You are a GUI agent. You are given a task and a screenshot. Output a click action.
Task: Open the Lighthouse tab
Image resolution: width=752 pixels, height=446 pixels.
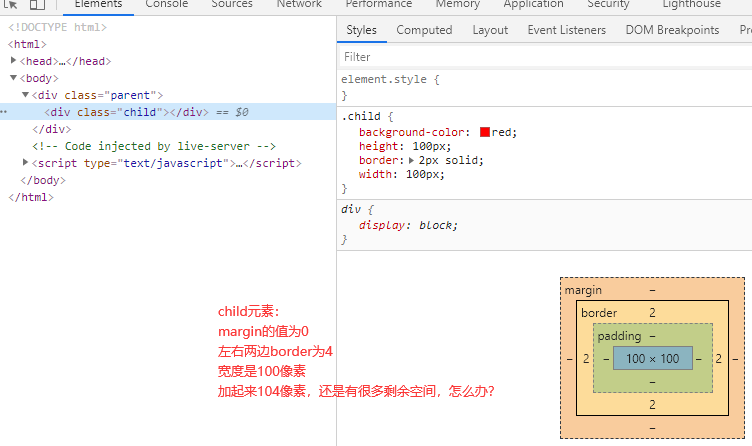(692, 4)
